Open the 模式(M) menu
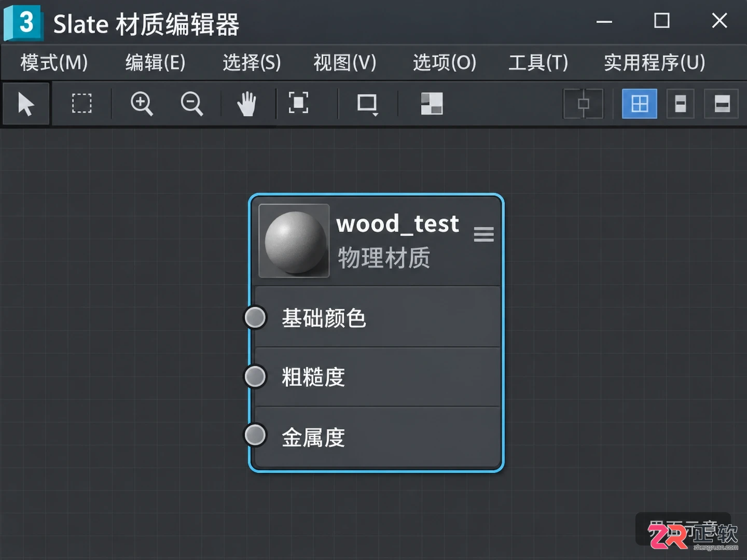The image size is (747, 560). (54, 63)
